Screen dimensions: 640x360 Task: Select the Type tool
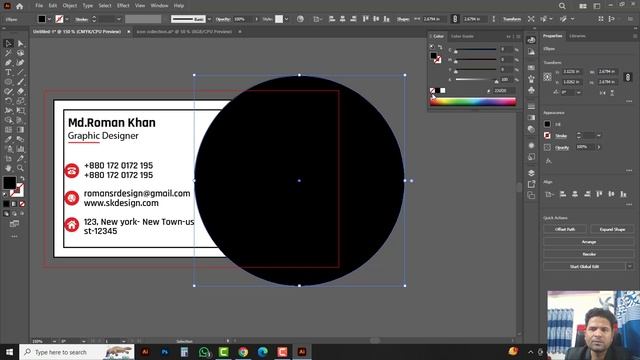click(x=9, y=72)
